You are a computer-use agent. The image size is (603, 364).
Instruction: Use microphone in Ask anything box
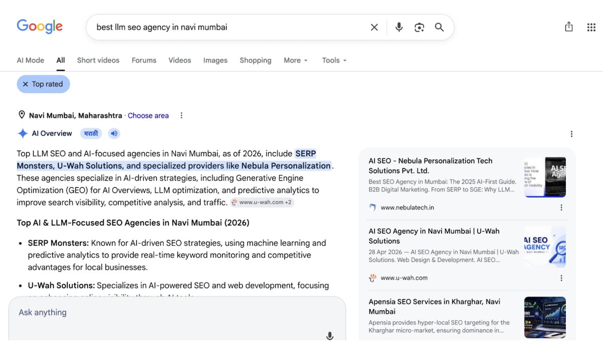(330, 336)
